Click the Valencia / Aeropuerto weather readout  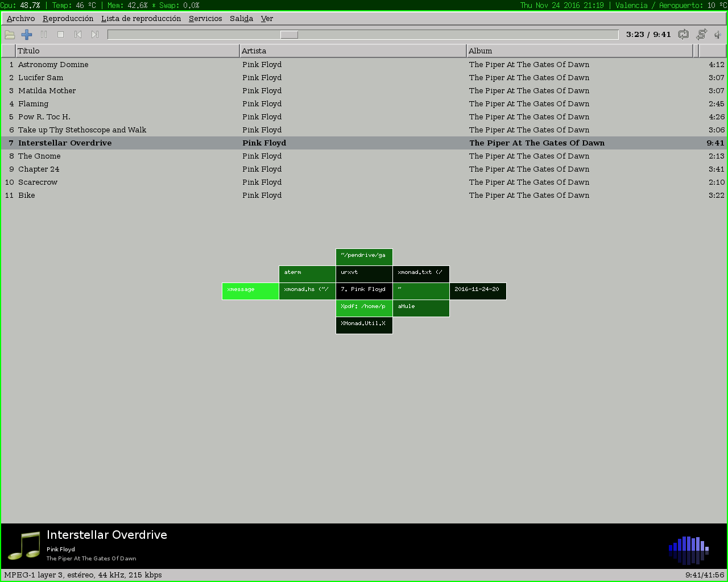(671, 5)
